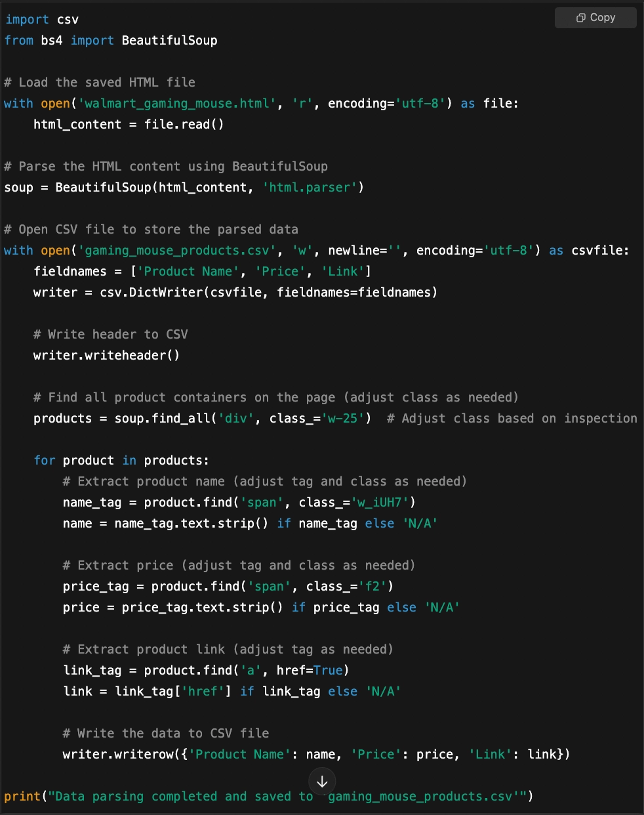Image resolution: width=644 pixels, height=815 pixels.
Task: Click the Copy code button
Action: pos(595,18)
